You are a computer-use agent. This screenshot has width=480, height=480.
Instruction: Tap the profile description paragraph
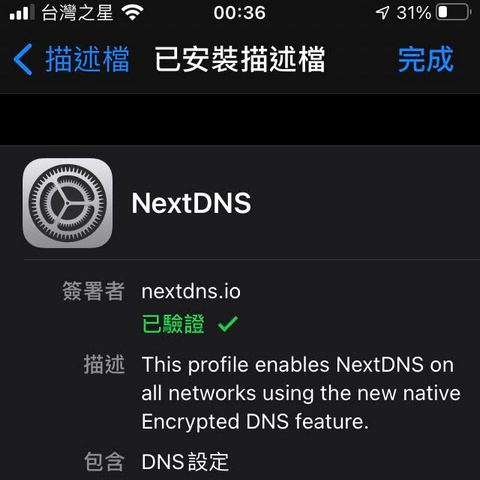pyautogui.click(x=301, y=393)
